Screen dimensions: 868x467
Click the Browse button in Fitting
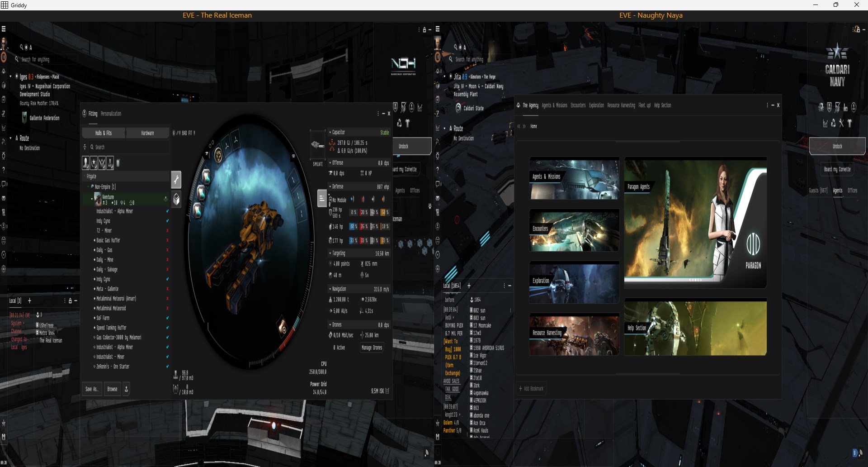click(112, 389)
